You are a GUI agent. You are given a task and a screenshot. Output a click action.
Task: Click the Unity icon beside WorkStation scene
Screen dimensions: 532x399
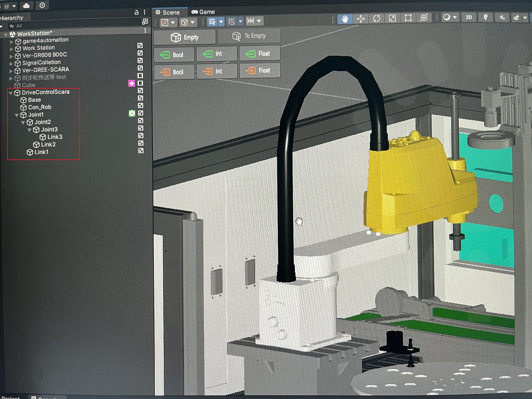pyautogui.click(x=12, y=34)
